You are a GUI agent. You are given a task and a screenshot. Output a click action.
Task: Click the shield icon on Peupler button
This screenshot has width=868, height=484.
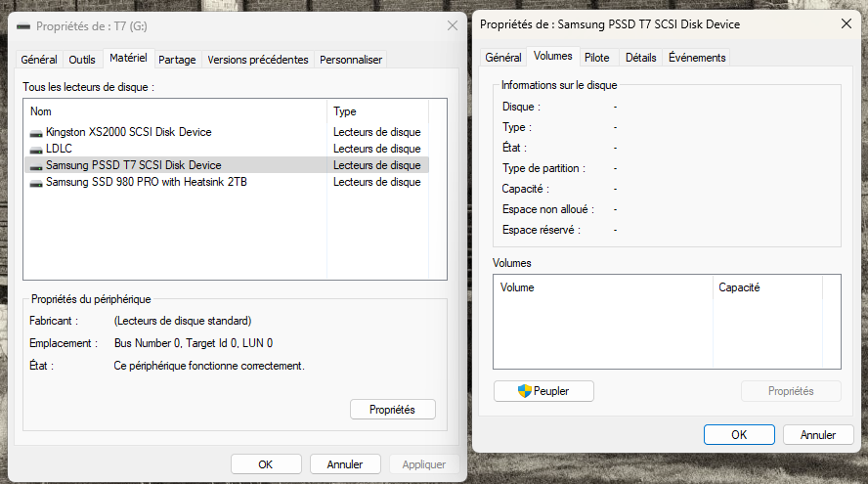coord(524,391)
